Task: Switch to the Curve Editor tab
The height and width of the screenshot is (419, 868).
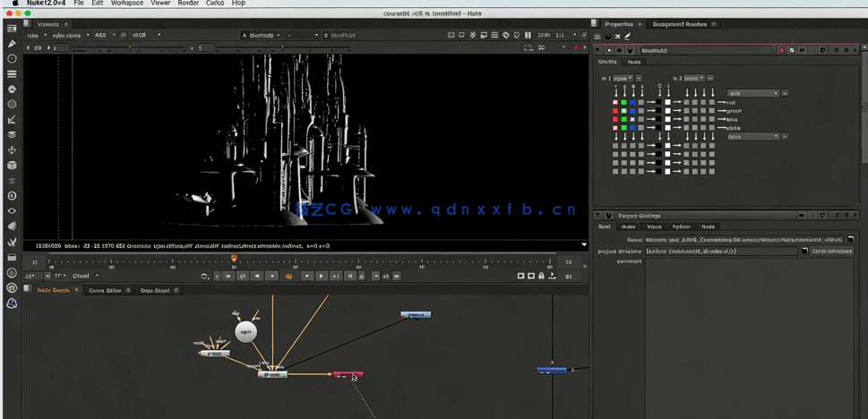Action: 105,291
